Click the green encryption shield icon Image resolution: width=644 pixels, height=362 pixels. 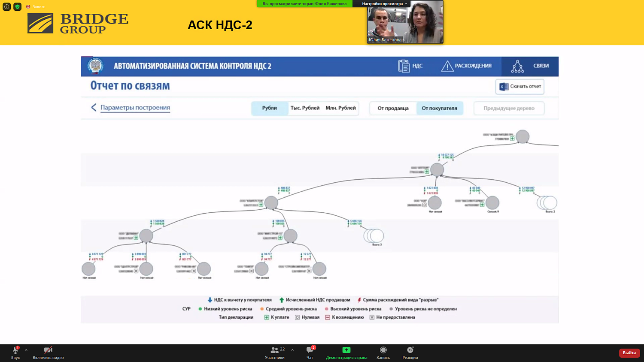pyautogui.click(x=18, y=7)
